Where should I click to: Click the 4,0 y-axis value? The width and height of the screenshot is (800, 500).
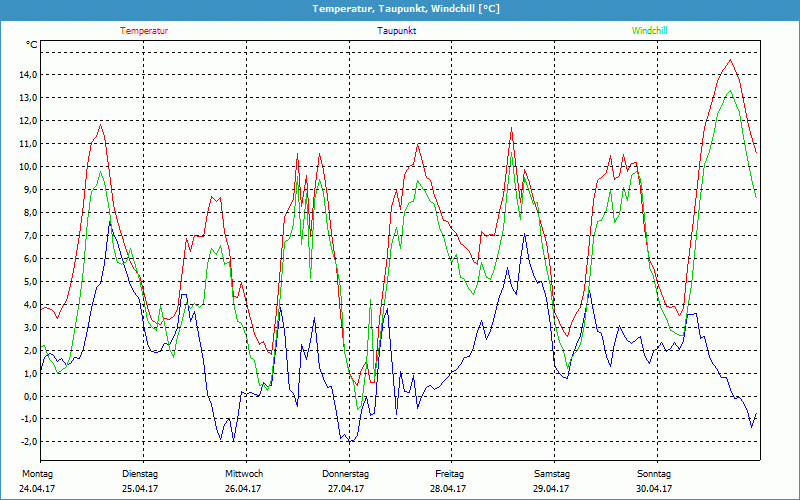click(31, 305)
